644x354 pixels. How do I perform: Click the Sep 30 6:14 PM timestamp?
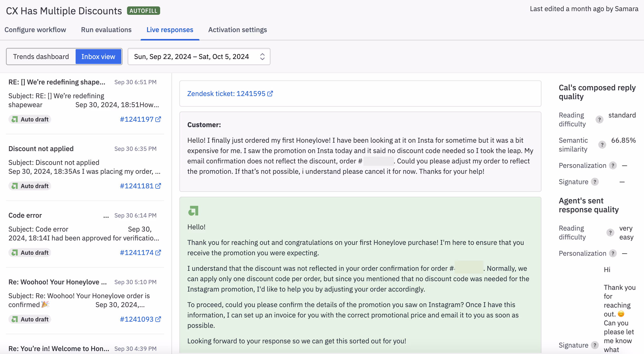point(135,215)
